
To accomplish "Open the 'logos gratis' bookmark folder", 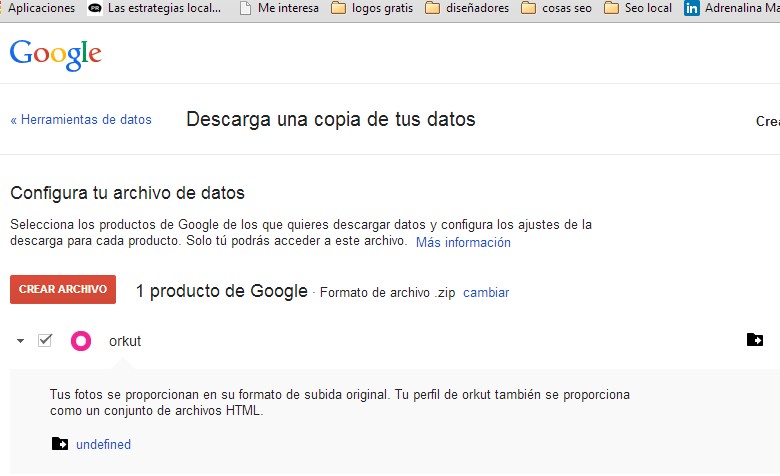I will tap(372, 8).
